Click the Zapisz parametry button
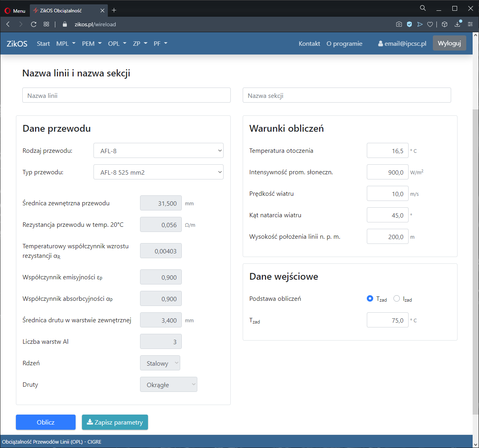The image size is (479, 448). coord(115,422)
